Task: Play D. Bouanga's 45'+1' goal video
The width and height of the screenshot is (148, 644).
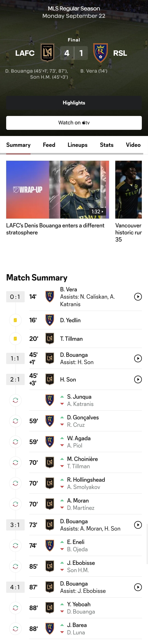Action: [138, 358]
